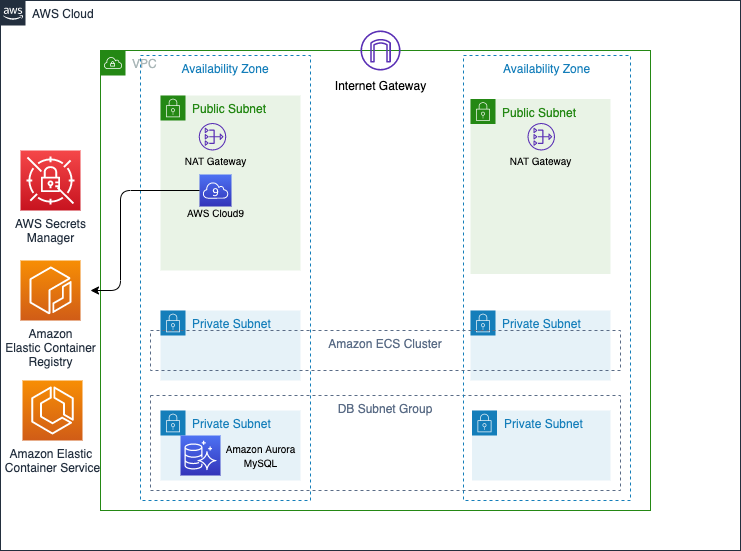This screenshot has height=551, width=741.
Task: Click 'Private Subnet' label above Aurora MySQL
Action: pos(231,423)
